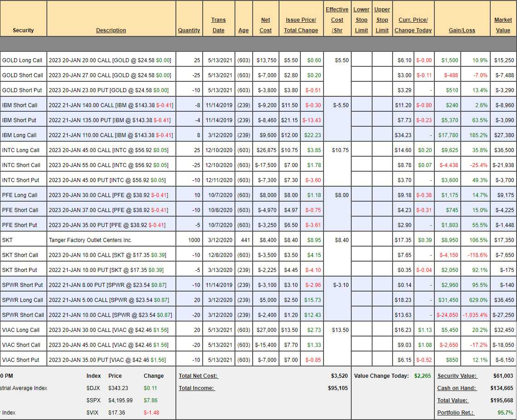The image size is (517, 420).
Task: Click the Total Income label
Action: 196,388
